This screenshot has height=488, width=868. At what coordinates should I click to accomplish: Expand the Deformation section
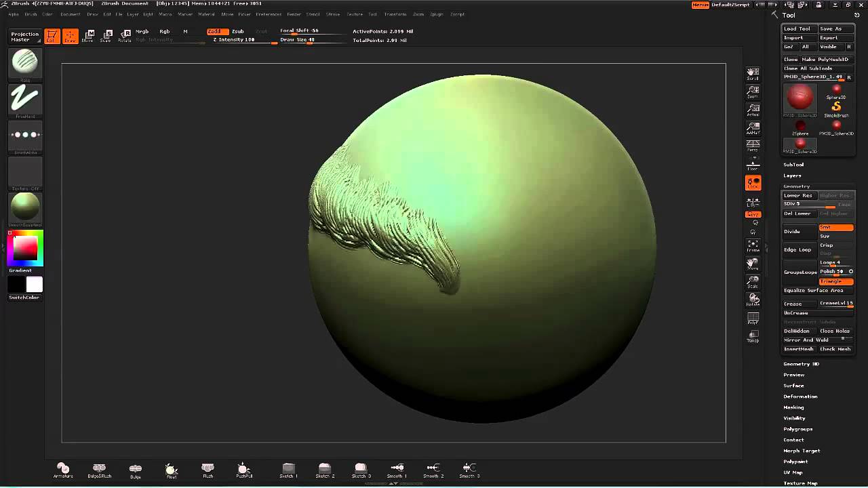pyautogui.click(x=800, y=396)
